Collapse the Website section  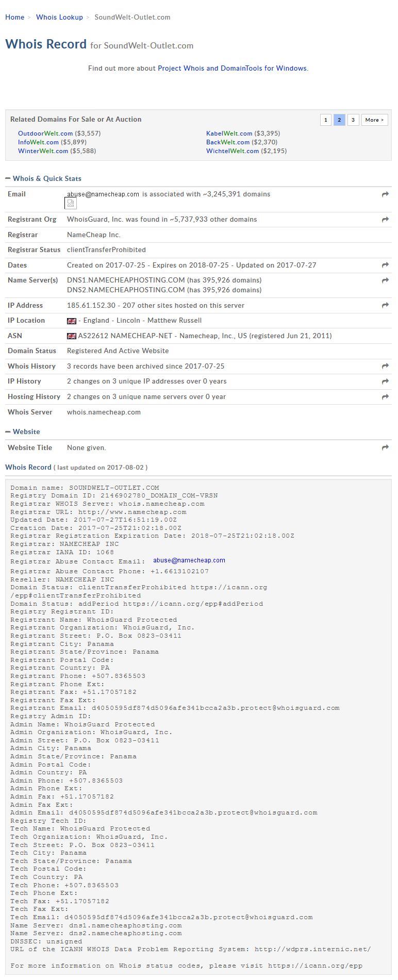[x=8, y=432]
